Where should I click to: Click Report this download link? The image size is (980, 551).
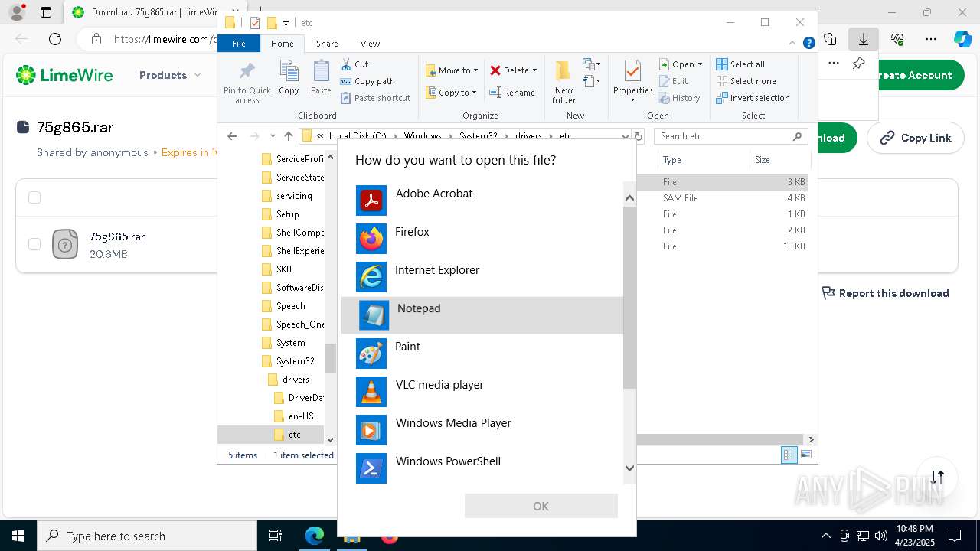pos(885,293)
